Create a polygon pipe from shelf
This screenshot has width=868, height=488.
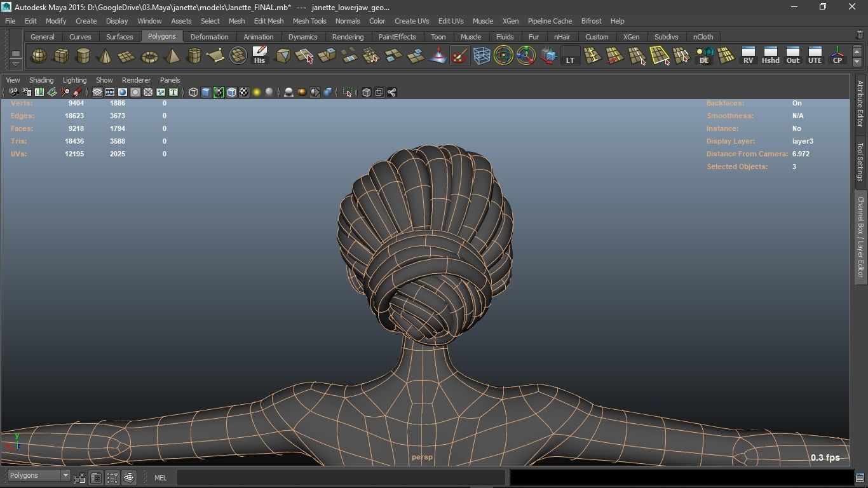(x=194, y=56)
